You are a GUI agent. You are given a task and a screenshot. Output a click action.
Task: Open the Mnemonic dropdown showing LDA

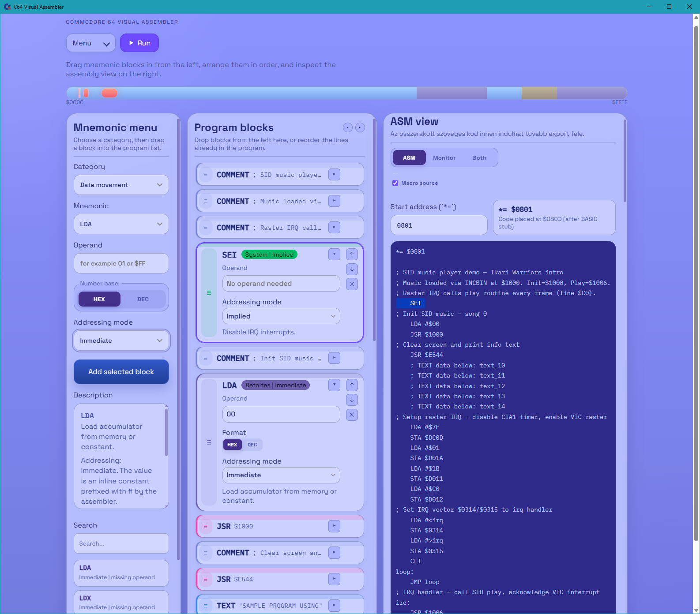point(121,224)
